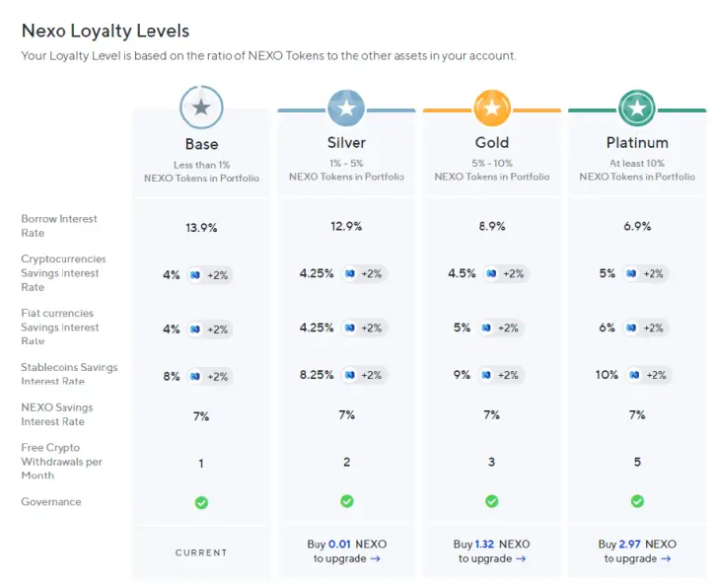Click the Nexo Loyalty Levels title
This screenshot has width=716, height=588.
(x=106, y=31)
